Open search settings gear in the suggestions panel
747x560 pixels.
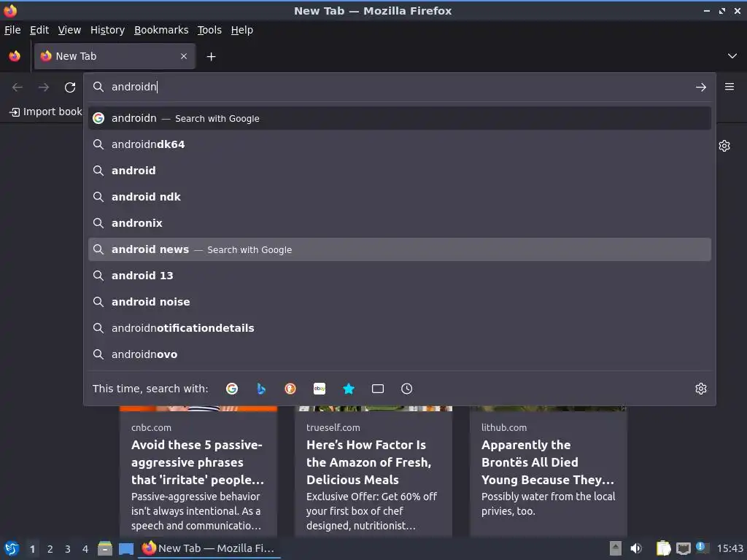pos(701,389)
